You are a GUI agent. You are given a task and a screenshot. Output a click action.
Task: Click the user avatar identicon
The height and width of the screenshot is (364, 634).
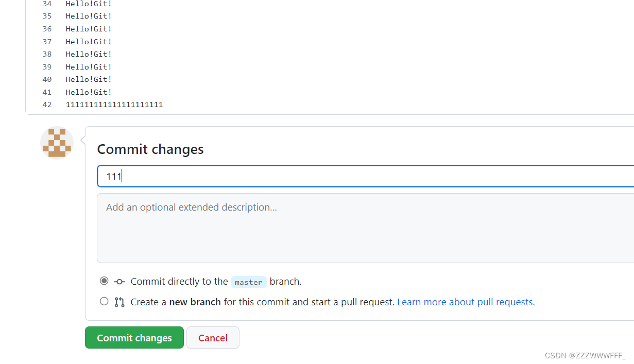click(57, 143)
